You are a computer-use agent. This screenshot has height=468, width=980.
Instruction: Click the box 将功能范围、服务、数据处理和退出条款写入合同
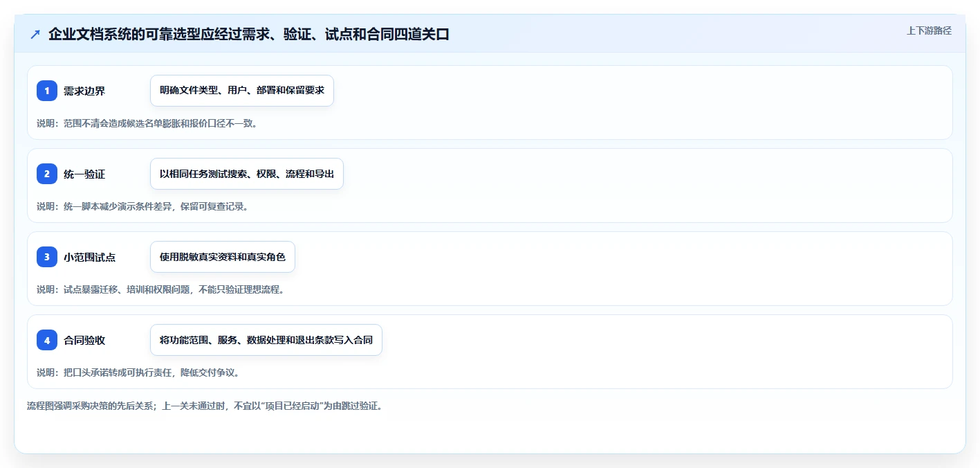[266, 340]
